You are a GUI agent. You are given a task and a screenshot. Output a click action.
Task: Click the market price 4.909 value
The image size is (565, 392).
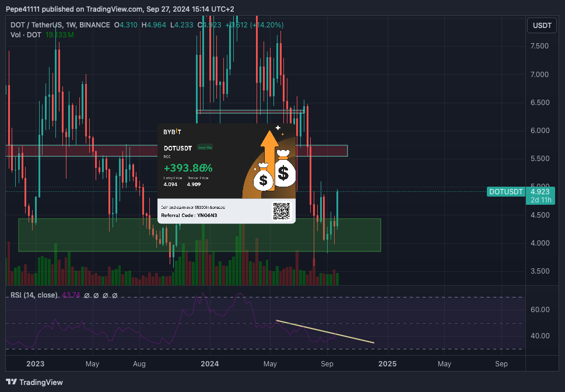tap(194, 184)
